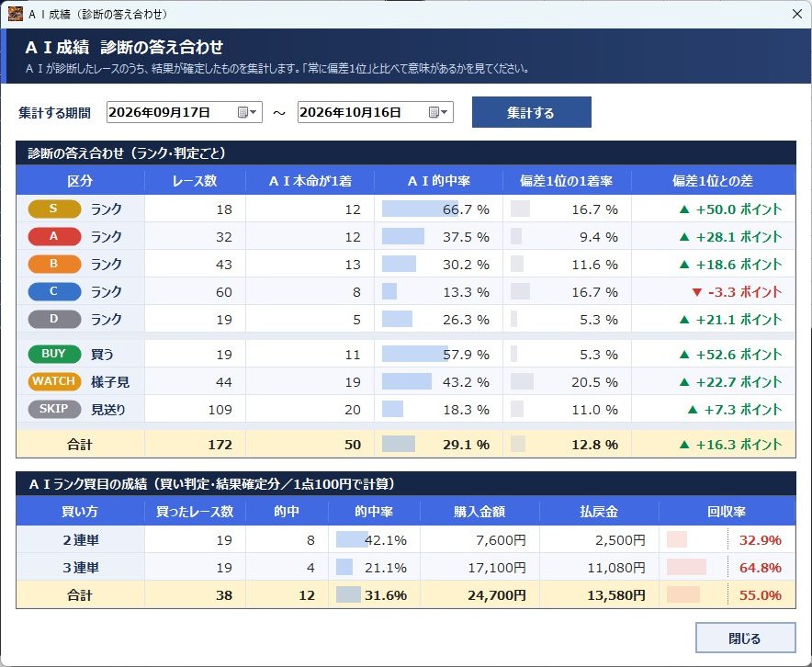Close the AI成績 window
Image resolution: width=812 pixels, height=667 pixels.
797,14
